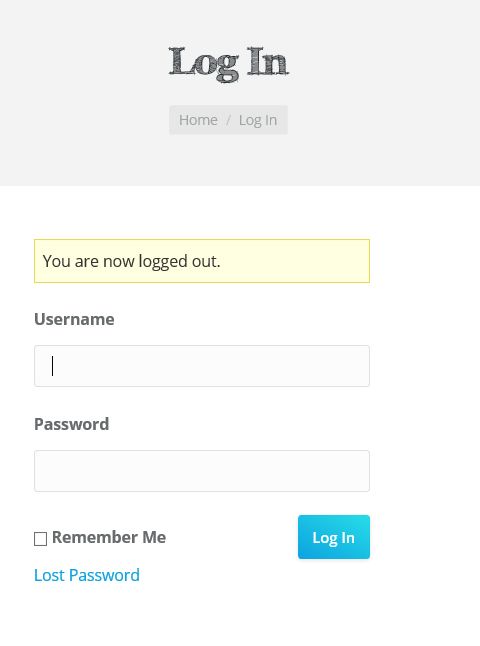Submit the form using Log In button
This screenshot has width=480, height=646.
pyautogui.click(x=334, y=537)
